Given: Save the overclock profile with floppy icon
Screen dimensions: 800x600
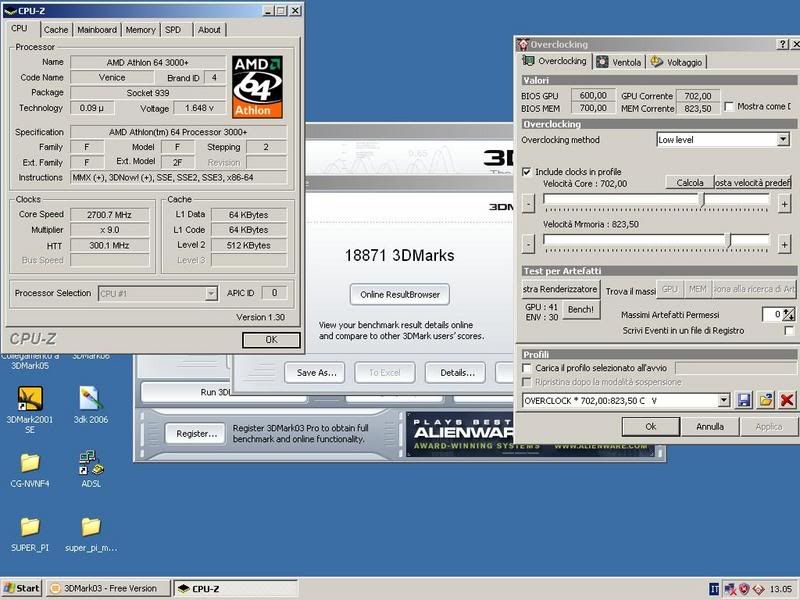Looking at the screenshot, I should click(744, 400).
